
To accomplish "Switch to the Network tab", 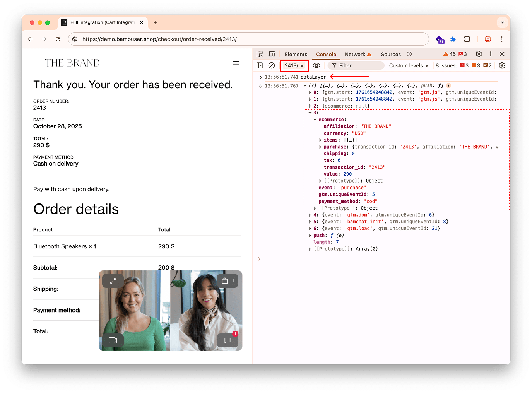I will [354, 54].
